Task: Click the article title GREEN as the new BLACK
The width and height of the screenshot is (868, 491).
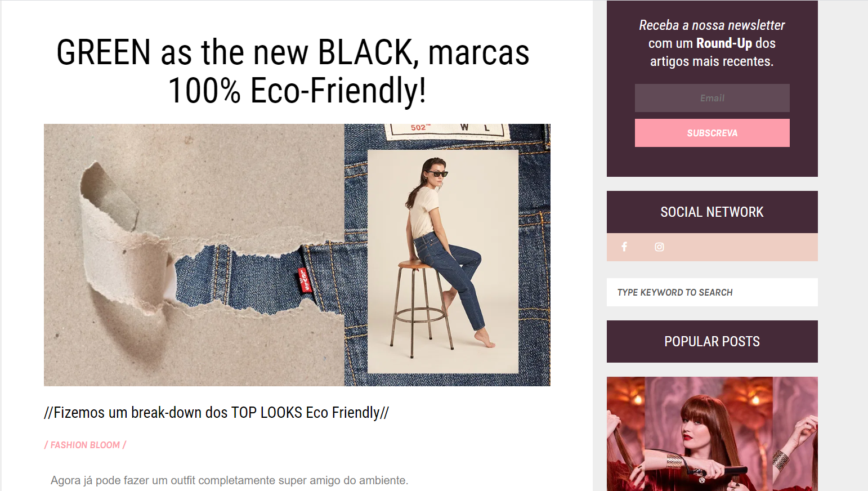Action: click(293, 72)
